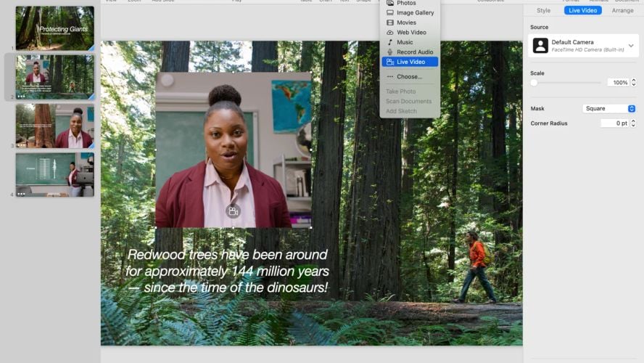The height and width of the screenshot is (363, 644).
Task: Click the build dots under slide 4 thumbnail
Action: click(21, 194)
